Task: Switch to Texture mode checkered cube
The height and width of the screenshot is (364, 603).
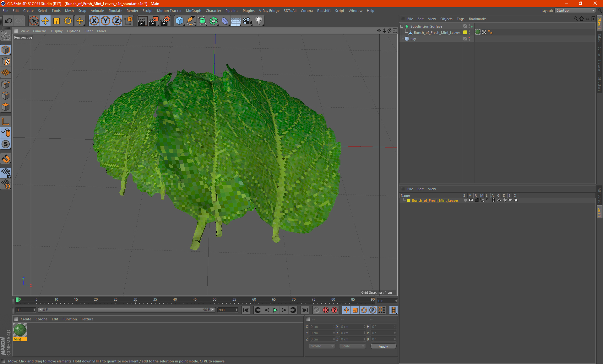Action: coord(6,62)
